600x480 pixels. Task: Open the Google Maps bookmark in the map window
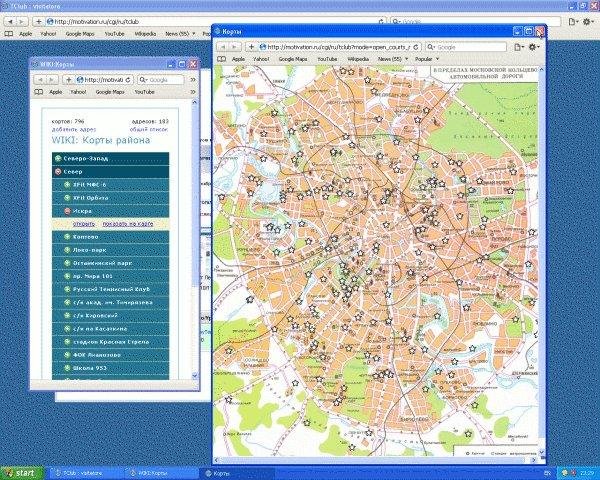[x=291, y=60]
